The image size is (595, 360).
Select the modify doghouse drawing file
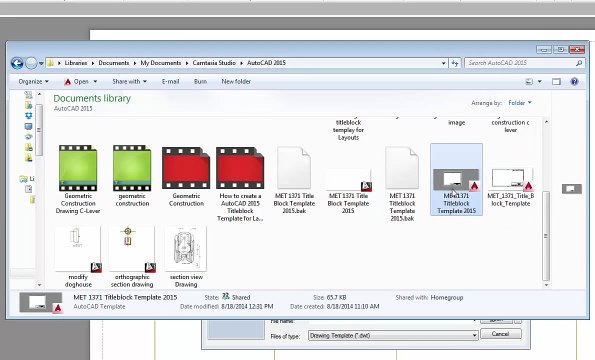coord(78,257)
